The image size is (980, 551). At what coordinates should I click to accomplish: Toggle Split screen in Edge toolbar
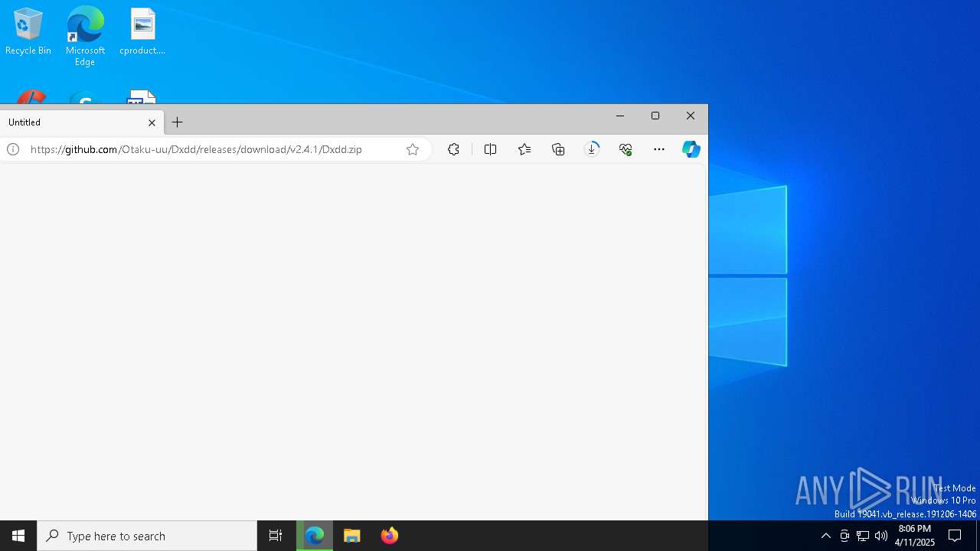click(491, 149)
